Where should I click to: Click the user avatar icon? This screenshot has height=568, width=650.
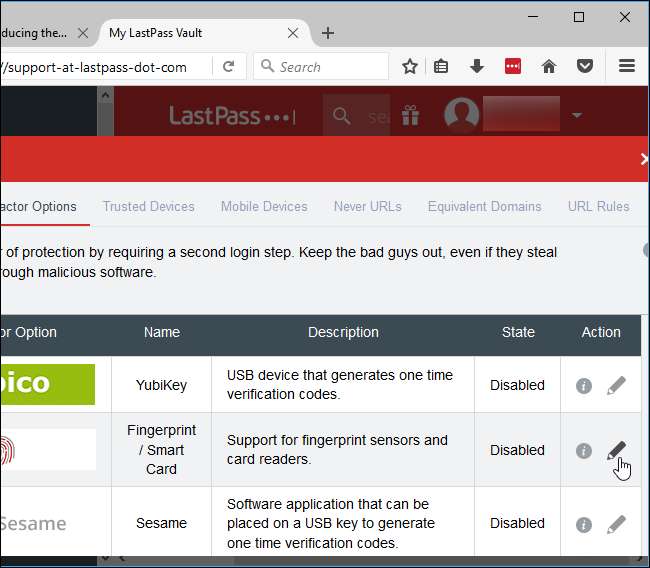pos(461,114)
